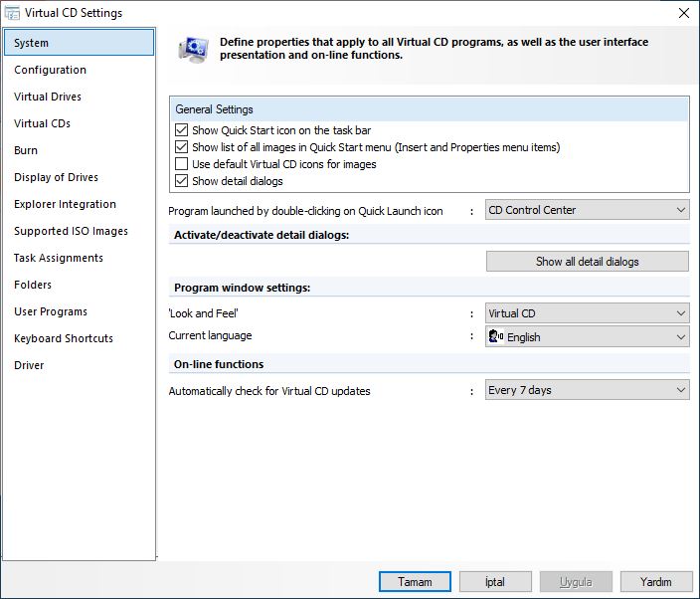Select the Burn category
This screenshot has height=599, width=700.
[x=80, y=150]
